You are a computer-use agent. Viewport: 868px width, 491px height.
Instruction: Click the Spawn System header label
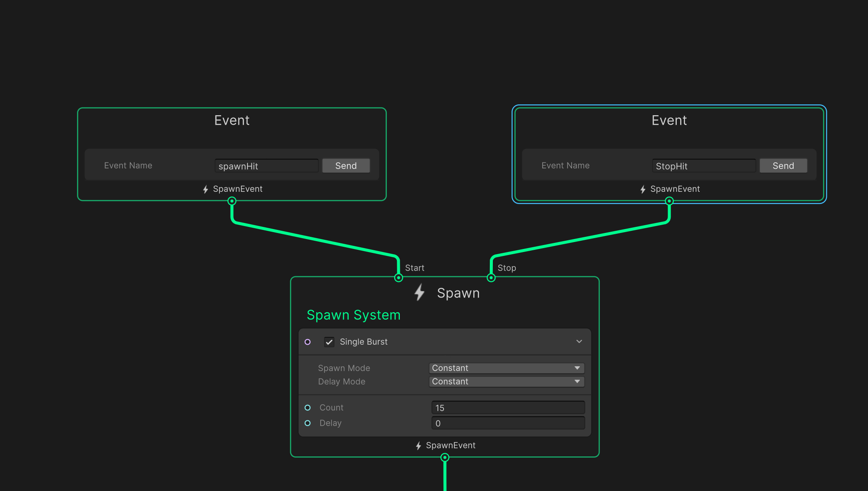coord(354,315)
